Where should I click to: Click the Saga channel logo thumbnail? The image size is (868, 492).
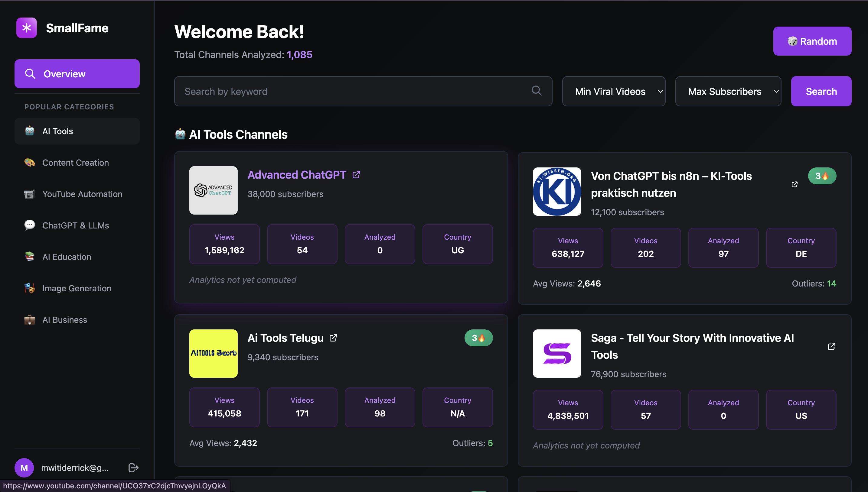tap(557, 354)
